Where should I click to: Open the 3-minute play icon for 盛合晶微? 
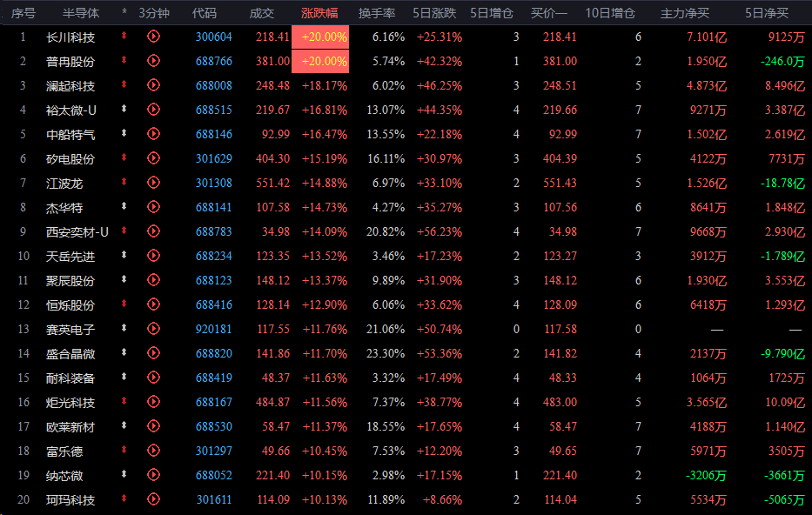(x=153, y=352)
